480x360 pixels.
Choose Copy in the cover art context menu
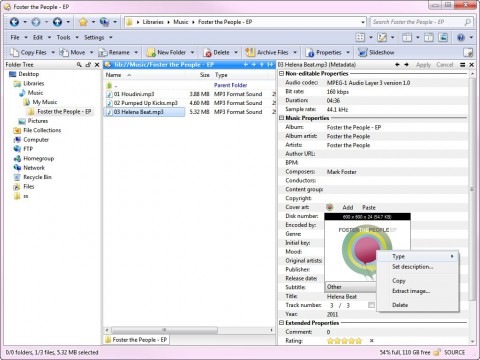click(418, 281)
